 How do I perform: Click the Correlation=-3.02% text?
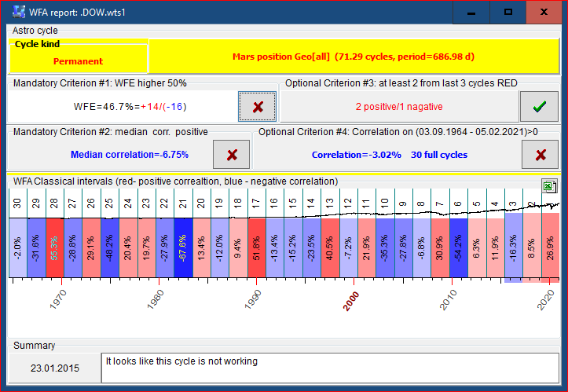tap(357, 155)
